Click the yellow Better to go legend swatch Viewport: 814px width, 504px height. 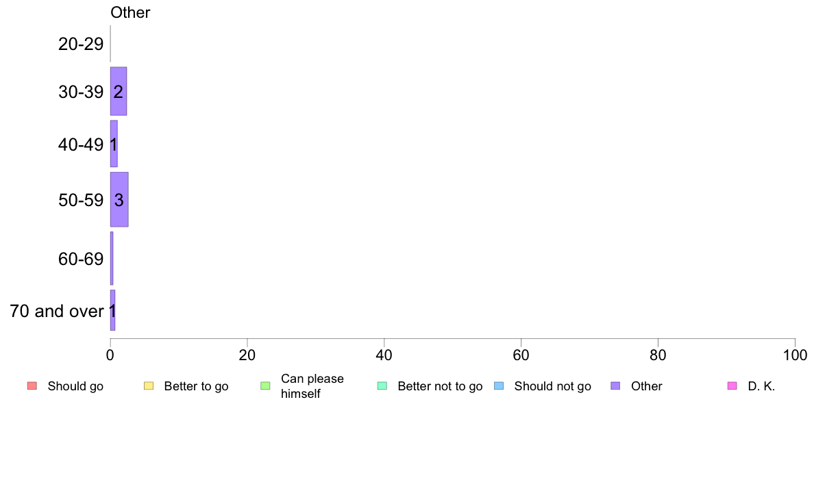tap(149, 386)
